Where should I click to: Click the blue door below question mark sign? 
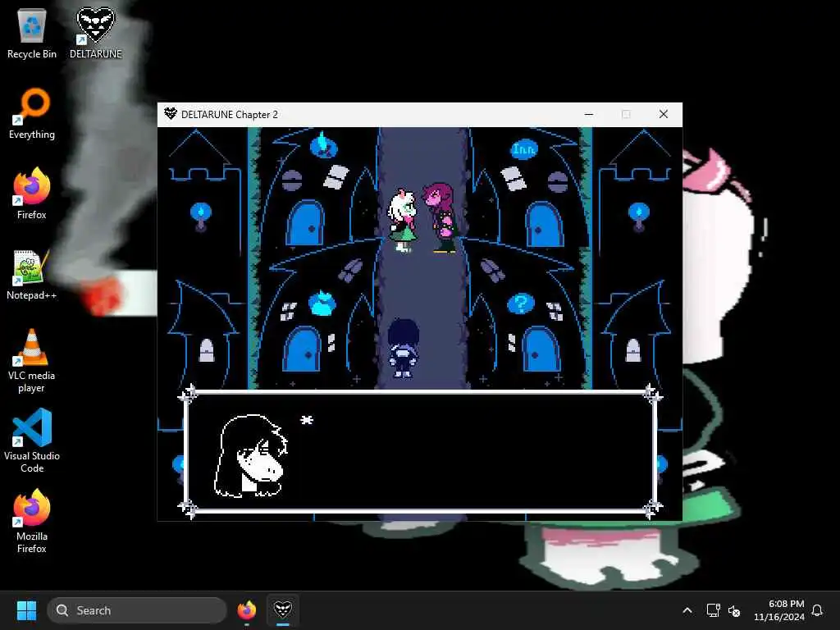pos(541,349)
